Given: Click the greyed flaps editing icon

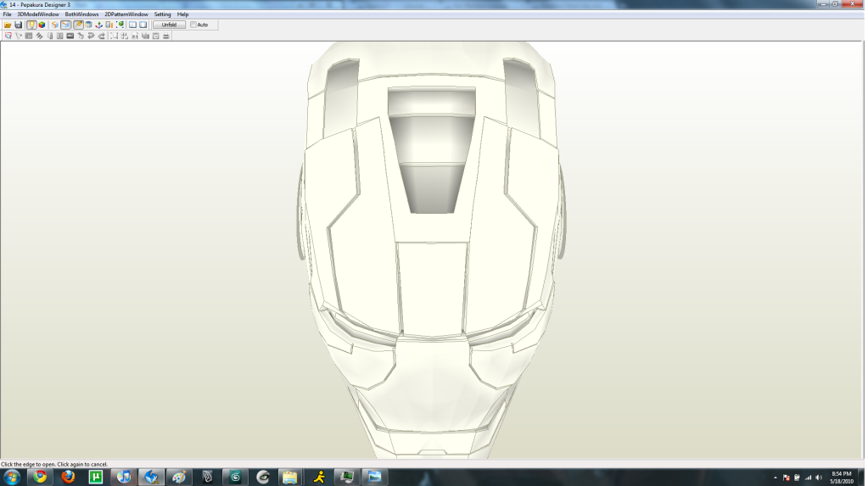Looking at the screenshot, I should pyautogui.click(x=29, y=36).
